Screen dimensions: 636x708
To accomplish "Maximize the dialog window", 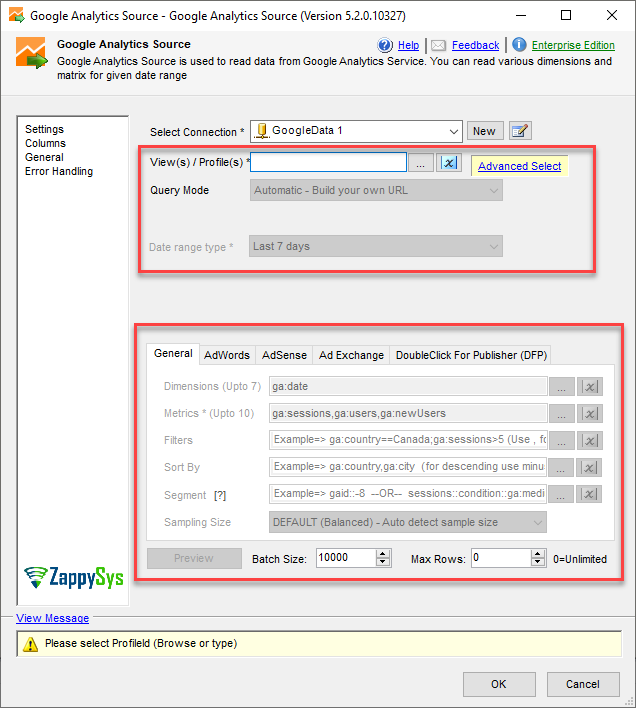I will [566, 15].
